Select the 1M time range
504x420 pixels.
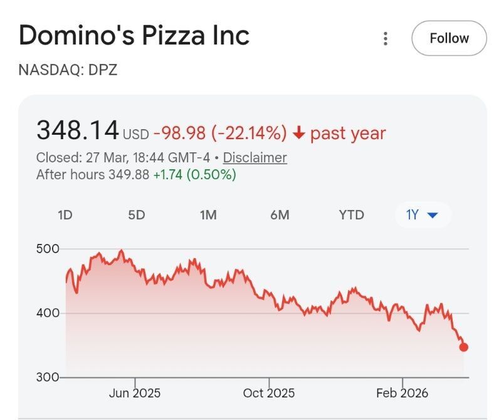coord(208,215)
